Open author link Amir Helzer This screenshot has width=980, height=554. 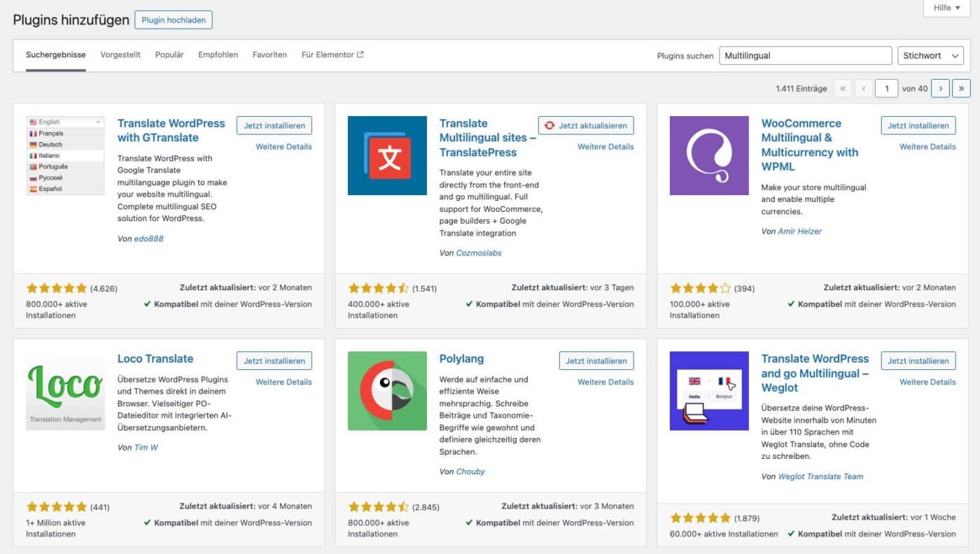[800, 232]
